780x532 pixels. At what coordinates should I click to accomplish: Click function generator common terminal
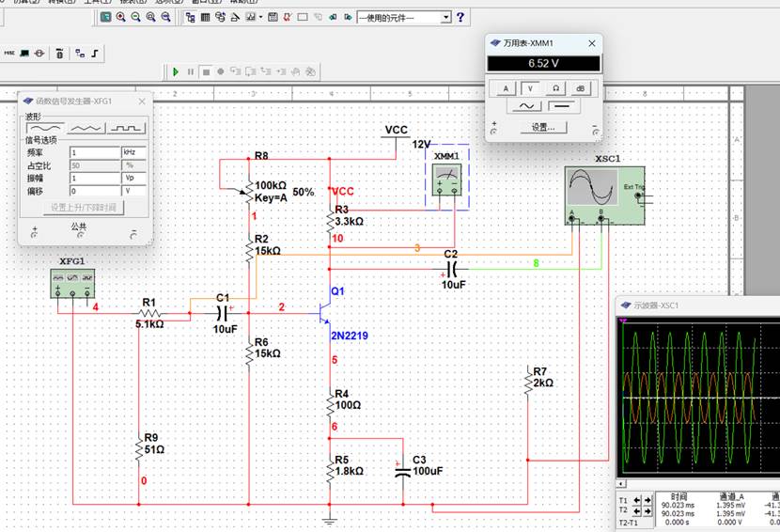coord(80,234)
